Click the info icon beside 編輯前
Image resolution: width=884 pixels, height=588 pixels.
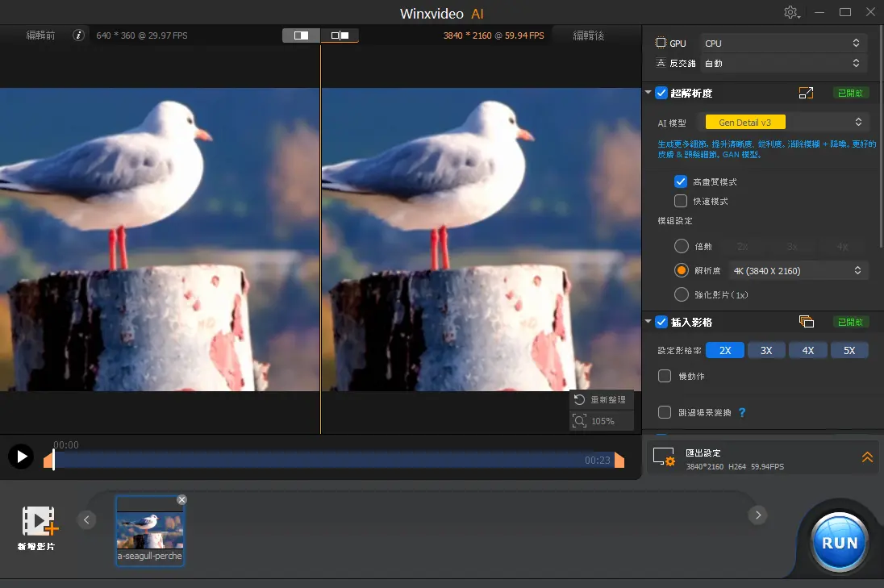[x=78, y=35]
